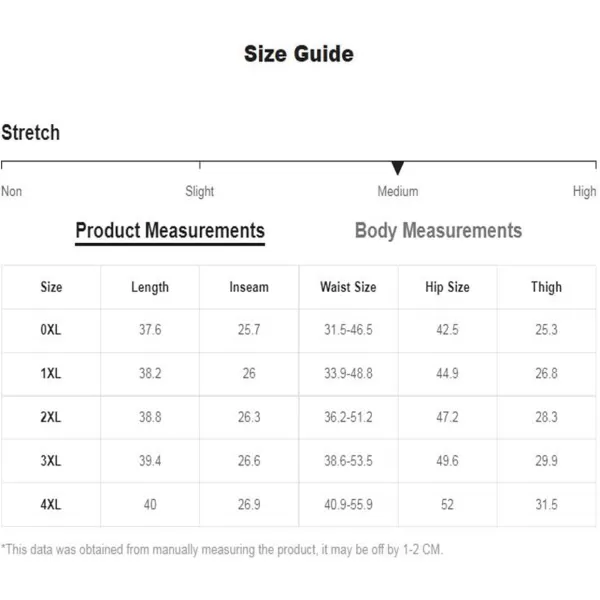Click the Size Guide heading
Screen dimensions: 600x600
coord(299,54)
